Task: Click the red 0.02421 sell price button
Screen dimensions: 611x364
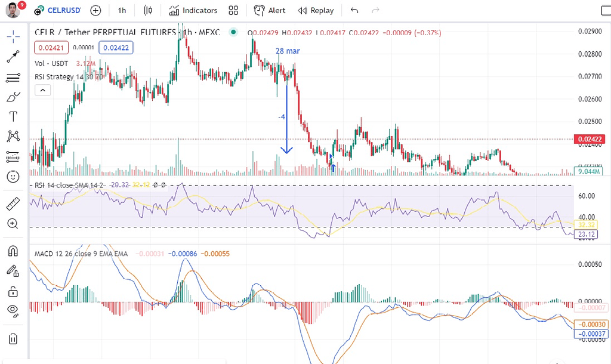Action: (x=51, y=48)
